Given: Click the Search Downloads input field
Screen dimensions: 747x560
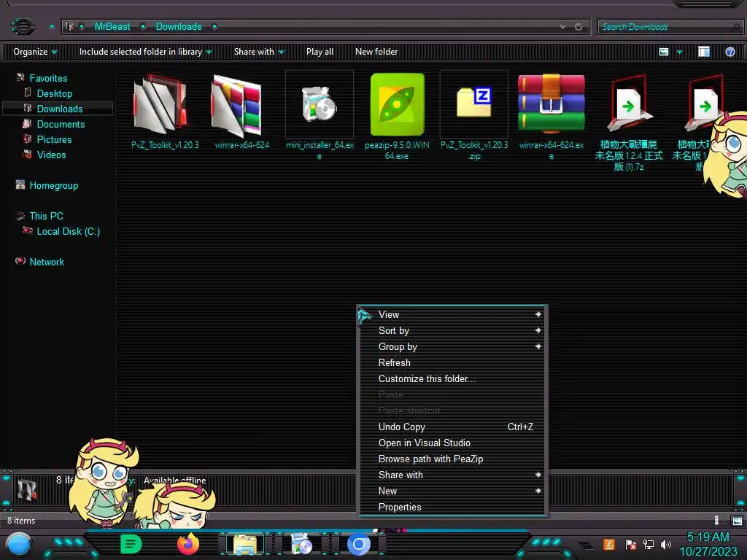Looking at the screenshot, I should coord(670,27).
